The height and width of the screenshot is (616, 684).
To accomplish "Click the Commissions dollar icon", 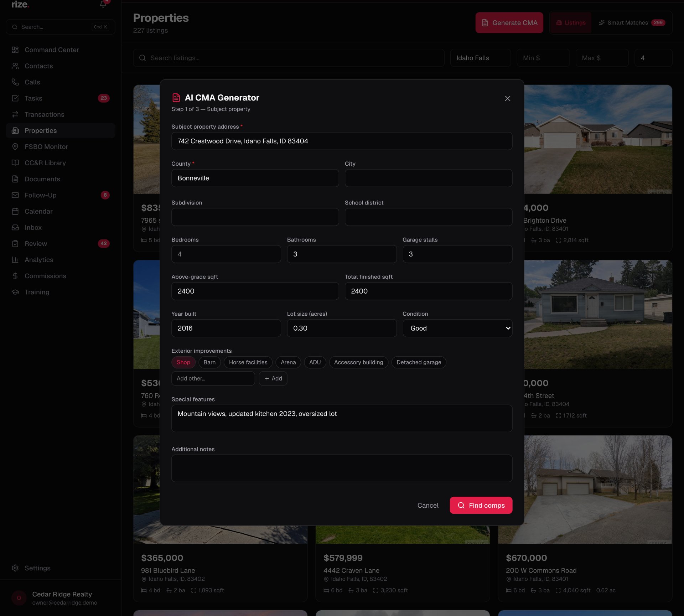I will 15,276.
